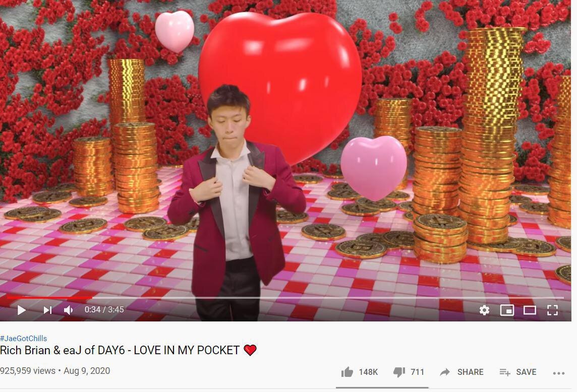The height and width of the screenshot is (392, 577).
Task: Click the SAVE button label
Action: click(x=526, y=372)
